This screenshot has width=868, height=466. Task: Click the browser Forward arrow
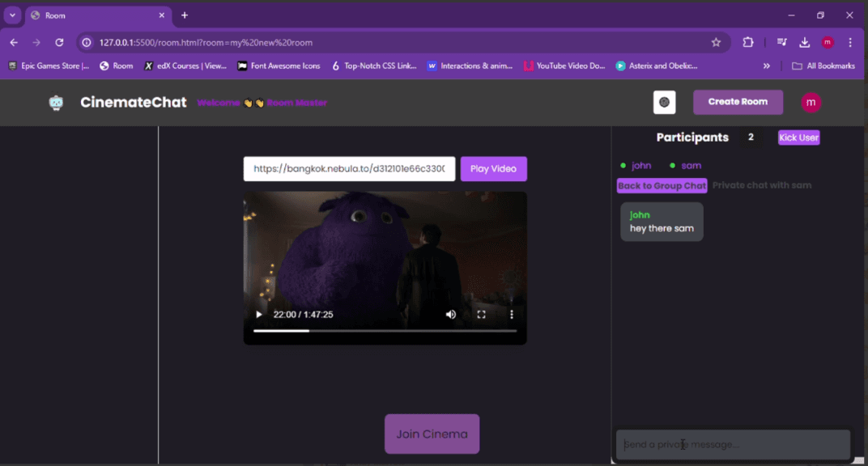pyautogui.click(x=36, y=43)
